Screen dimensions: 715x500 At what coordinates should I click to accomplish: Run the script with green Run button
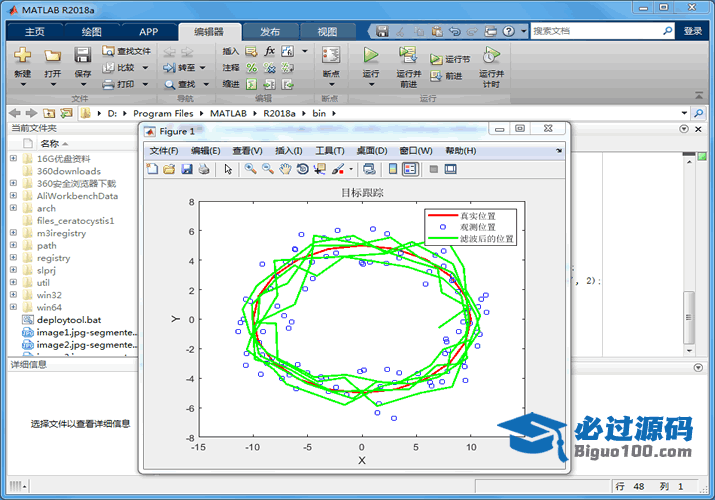coord(371,55)
